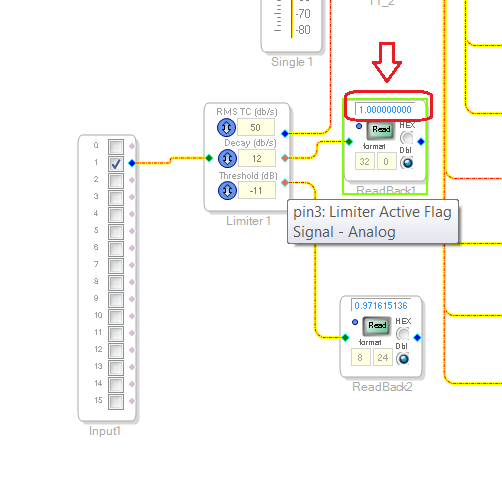Click the Read button in ReadBack1
Image resolution: width=502 pixels, height=483 pixels.
click(x=380, y=130)
